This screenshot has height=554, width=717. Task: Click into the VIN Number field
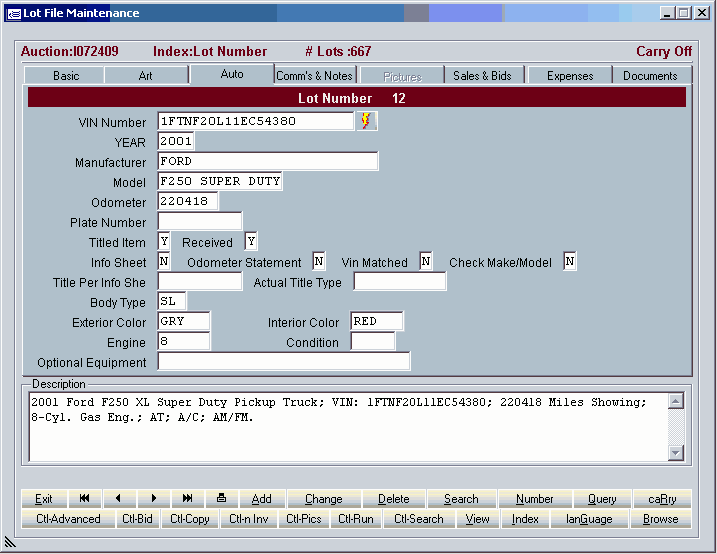click(256, 121)
